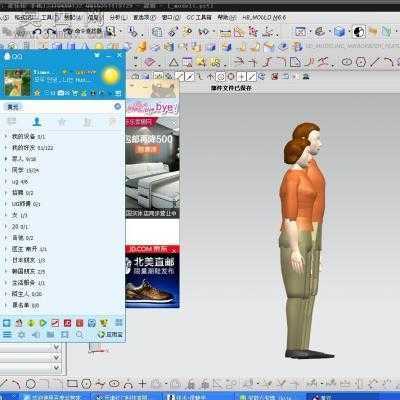This screenshot has height=400, width=400.
Task: Switch to QQ contacts tab
Action: 37,122
